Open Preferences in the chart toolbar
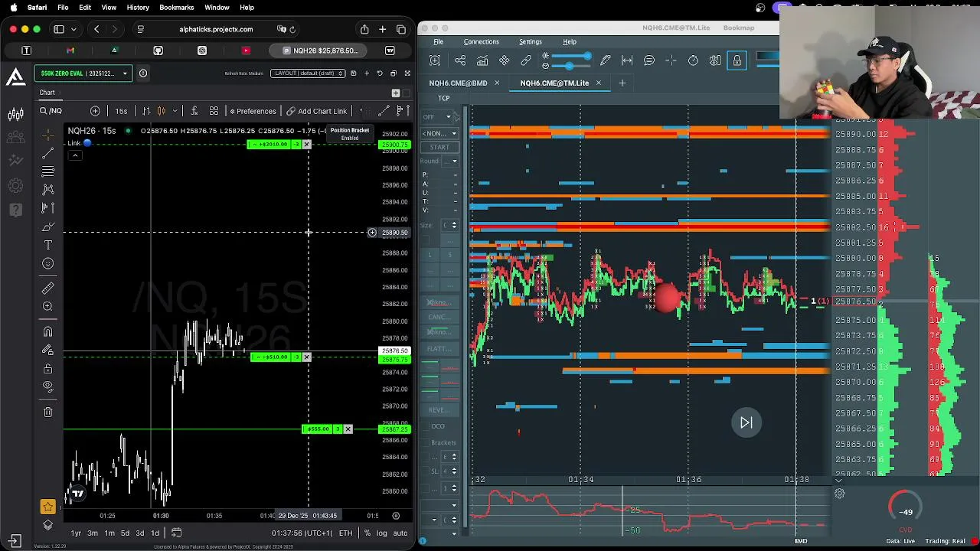 pyautogui.click(x=253, y=111)
